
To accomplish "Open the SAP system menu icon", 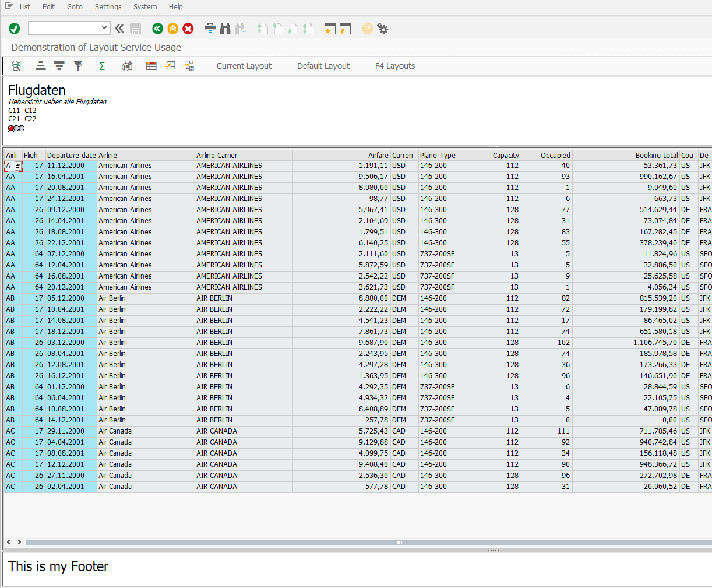I will [9, 6].
